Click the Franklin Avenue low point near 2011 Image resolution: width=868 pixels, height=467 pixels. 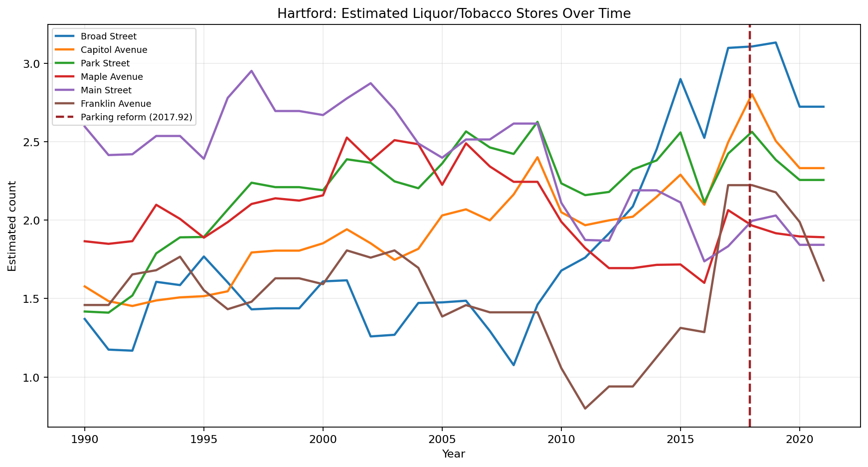(584, 408)
